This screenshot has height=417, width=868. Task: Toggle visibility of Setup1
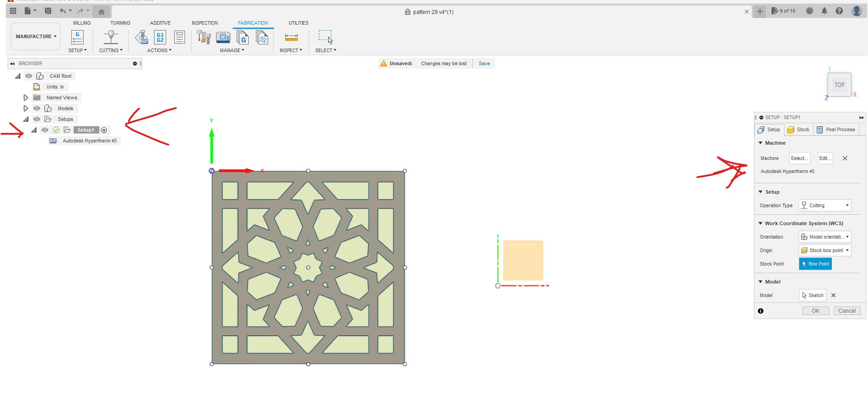[x=45, y=130]
